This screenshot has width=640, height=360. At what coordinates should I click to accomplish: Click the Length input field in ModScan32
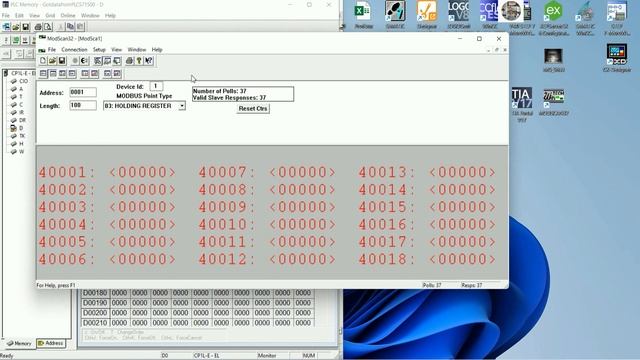83,105
